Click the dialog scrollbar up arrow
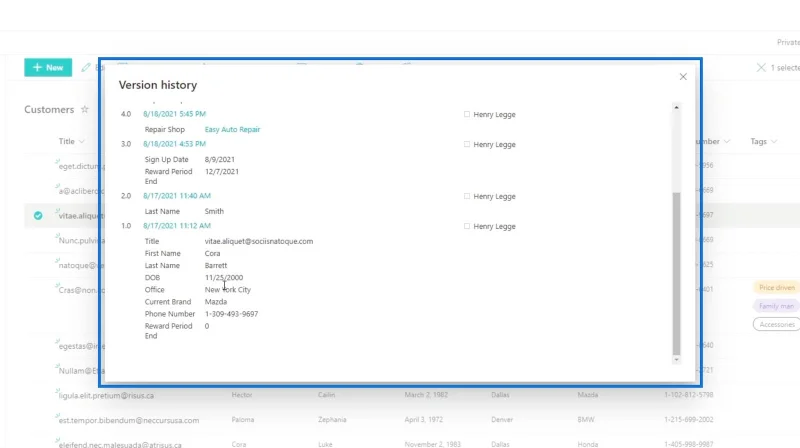The width and height of the screenshot is (800, 448). pos(677,108)
